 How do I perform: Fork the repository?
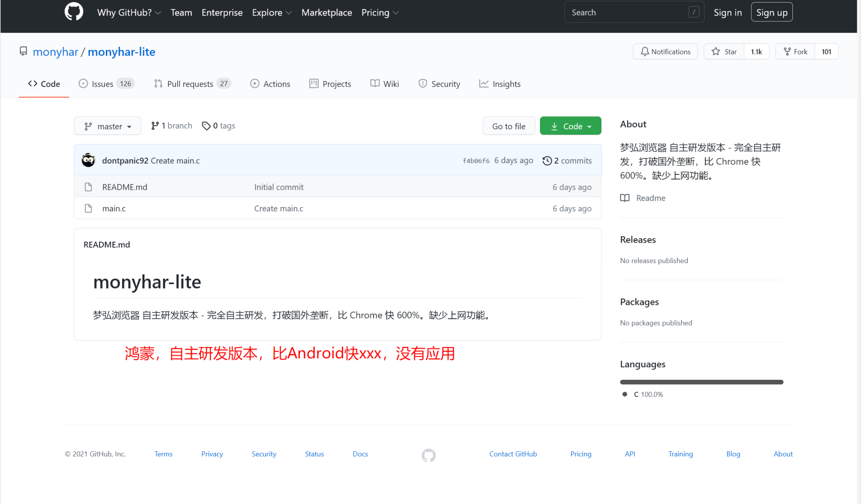[794, 51]
